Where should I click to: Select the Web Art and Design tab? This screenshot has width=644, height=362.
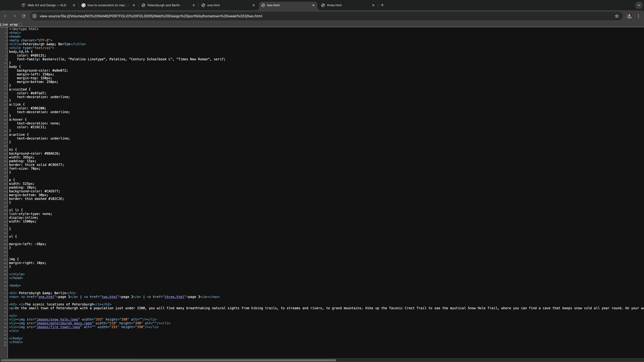tap(46, 5)
